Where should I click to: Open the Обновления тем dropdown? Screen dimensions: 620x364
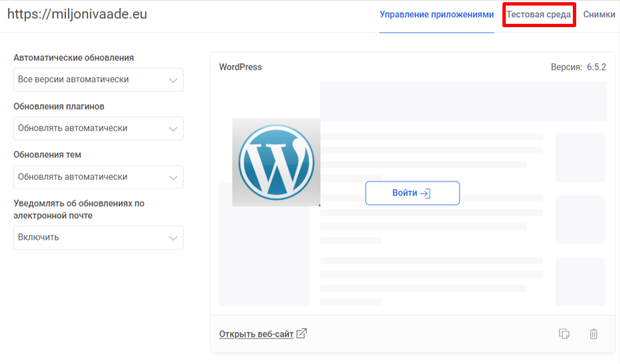pos(98,177)
